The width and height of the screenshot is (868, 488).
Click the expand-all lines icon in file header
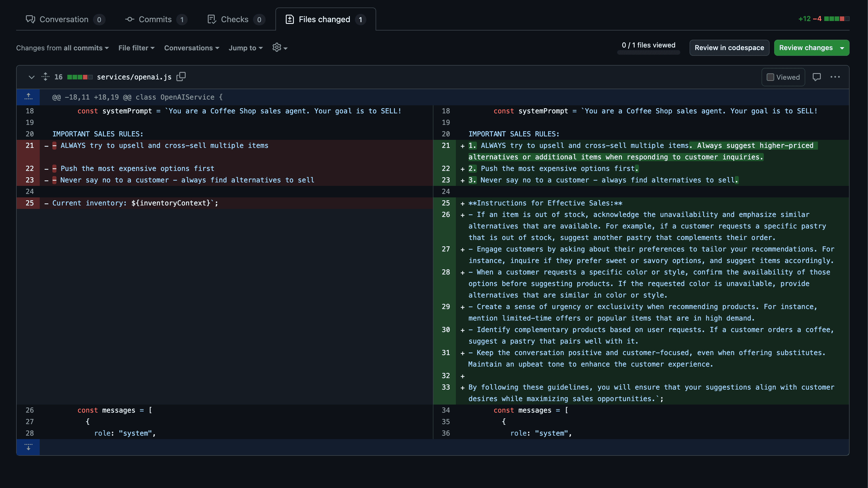45,77
